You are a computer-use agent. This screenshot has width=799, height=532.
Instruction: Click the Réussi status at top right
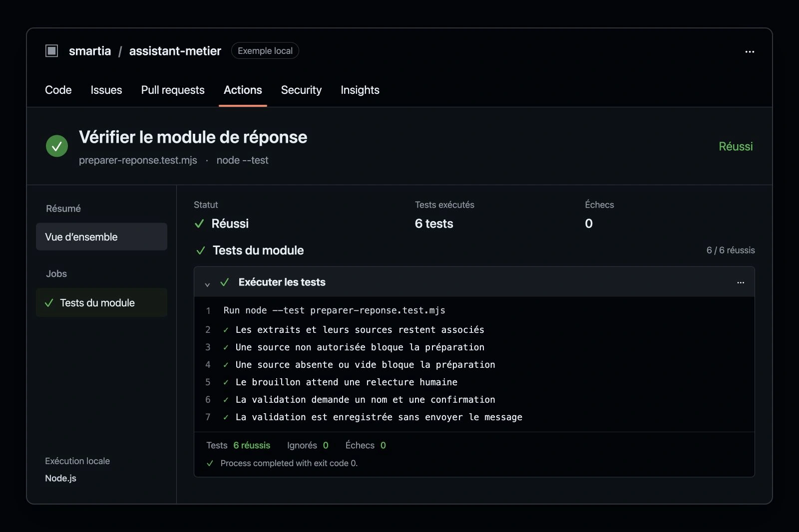pyautogui.click(x=736, y=146)
